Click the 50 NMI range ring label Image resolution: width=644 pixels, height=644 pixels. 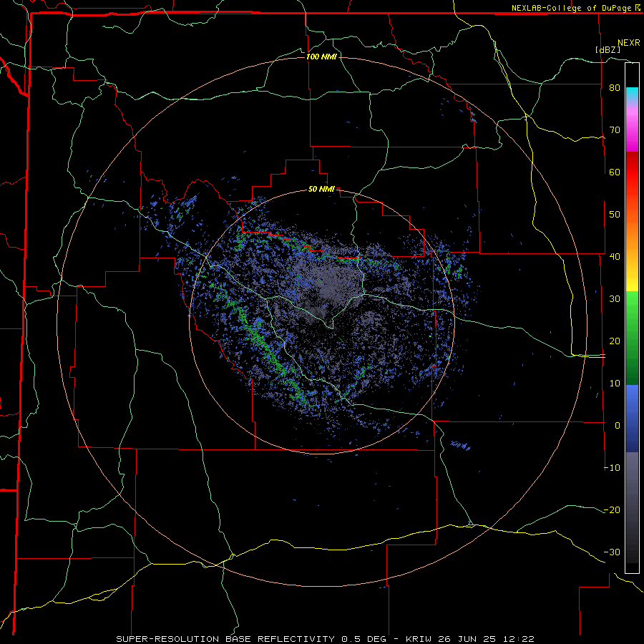click(321, 190)
